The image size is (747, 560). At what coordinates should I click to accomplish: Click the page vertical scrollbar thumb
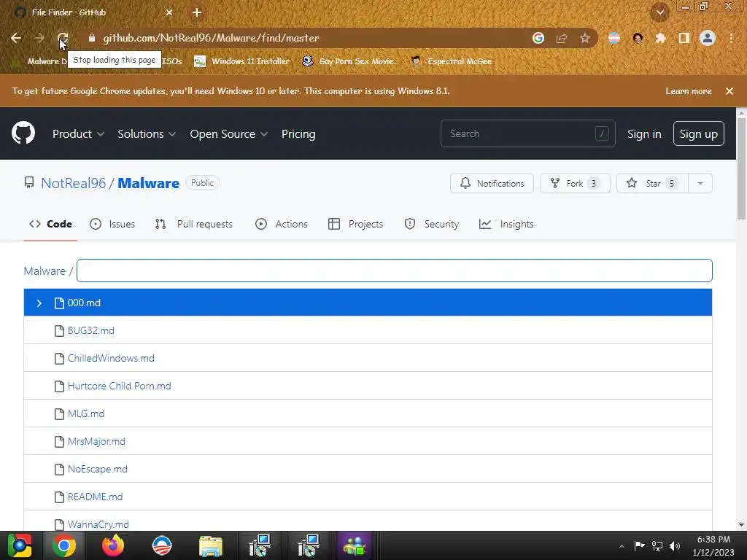click(741, 169)
